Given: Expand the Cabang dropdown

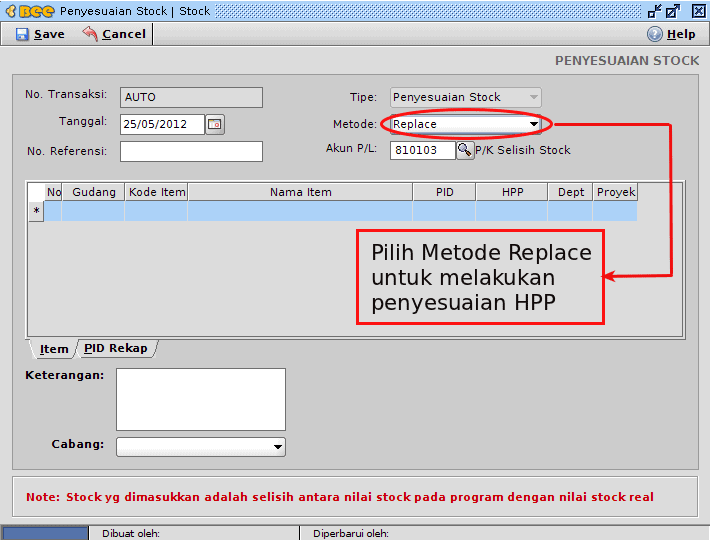Looking at the screenshot, I should pos(278,447).
